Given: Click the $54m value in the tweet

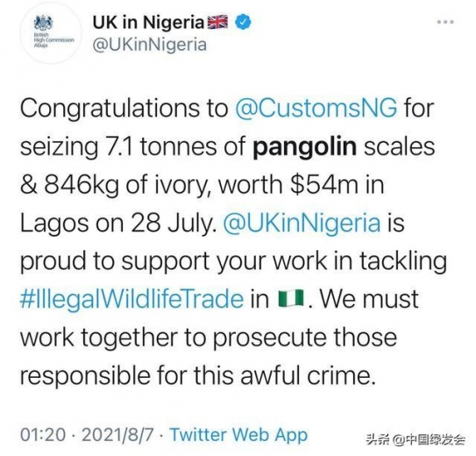Looking at the screenshot, I should (324, 184).
